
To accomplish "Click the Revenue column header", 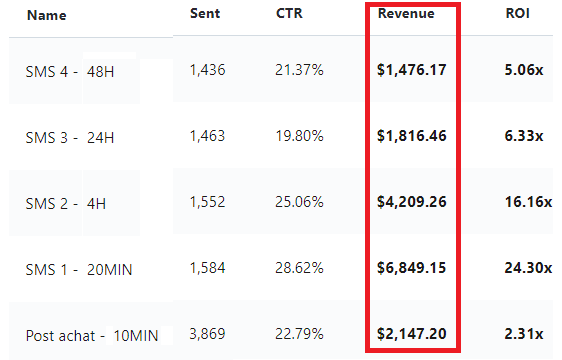I will point(406,14).
